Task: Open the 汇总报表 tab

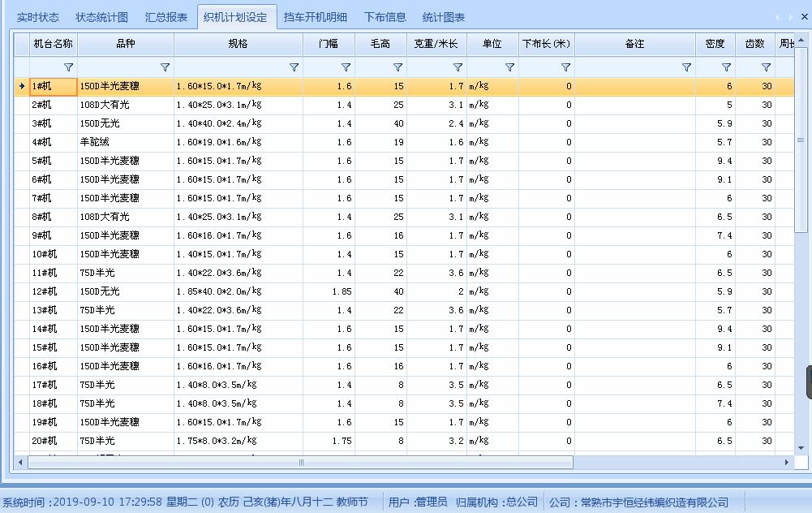Action: coord(166,17)
